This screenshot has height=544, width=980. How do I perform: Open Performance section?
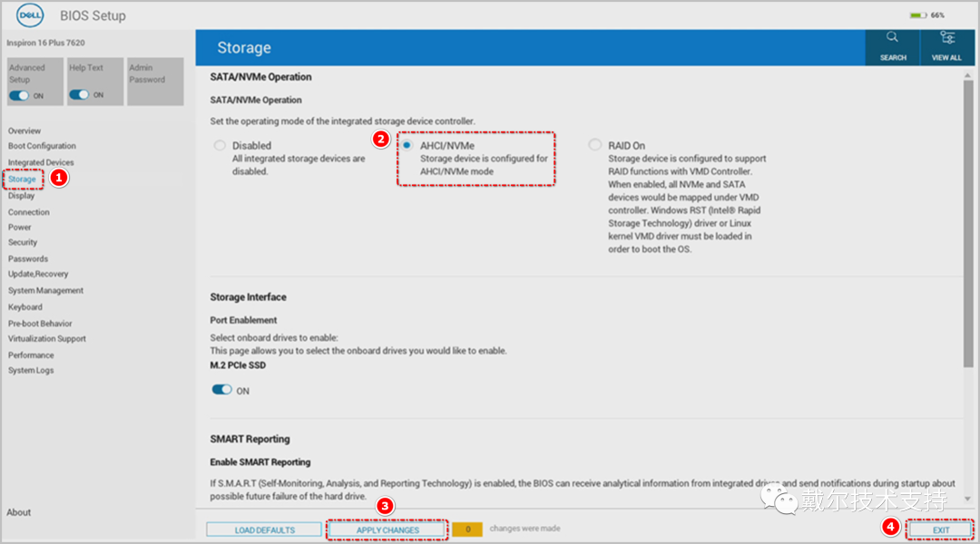click(x=31, y=355)
